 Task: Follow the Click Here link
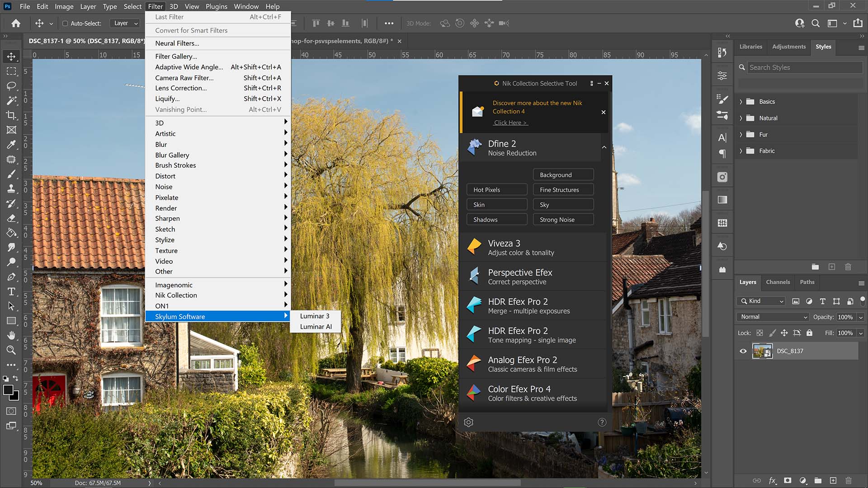(x=510, y=122)
